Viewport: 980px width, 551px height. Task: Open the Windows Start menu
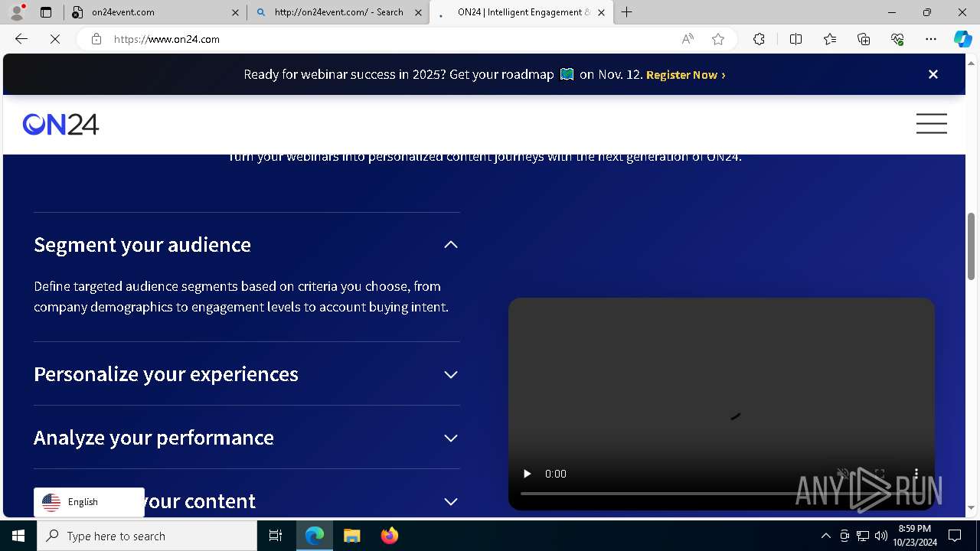(18, 536)
